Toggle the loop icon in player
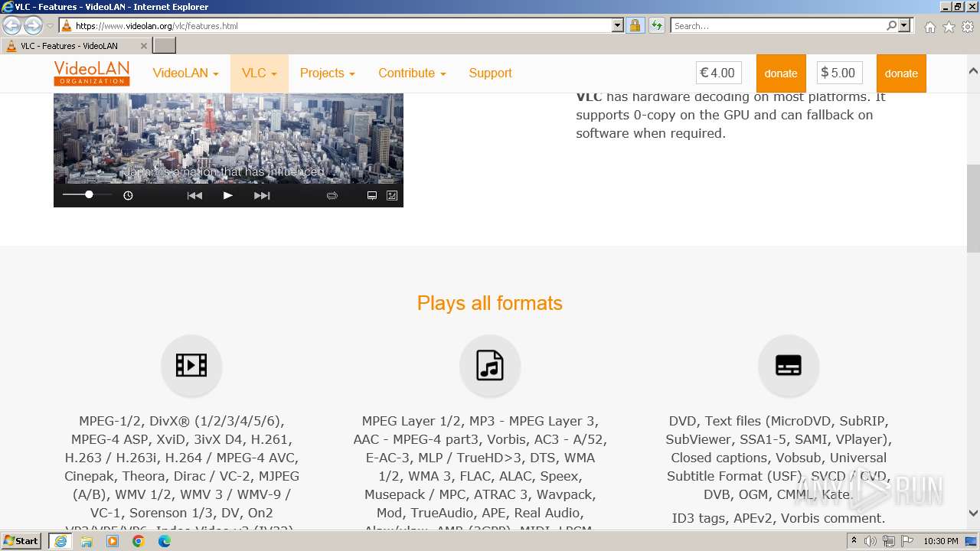 332,196
